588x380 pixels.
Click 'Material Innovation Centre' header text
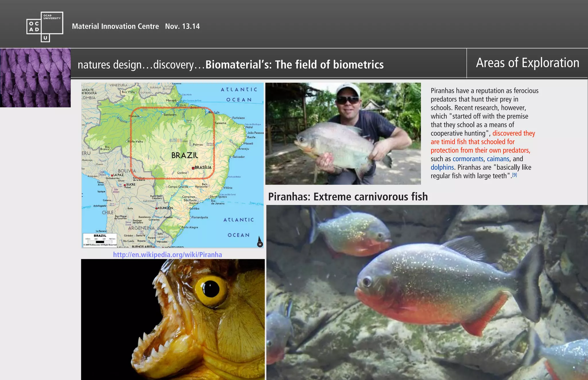[115, 26]
